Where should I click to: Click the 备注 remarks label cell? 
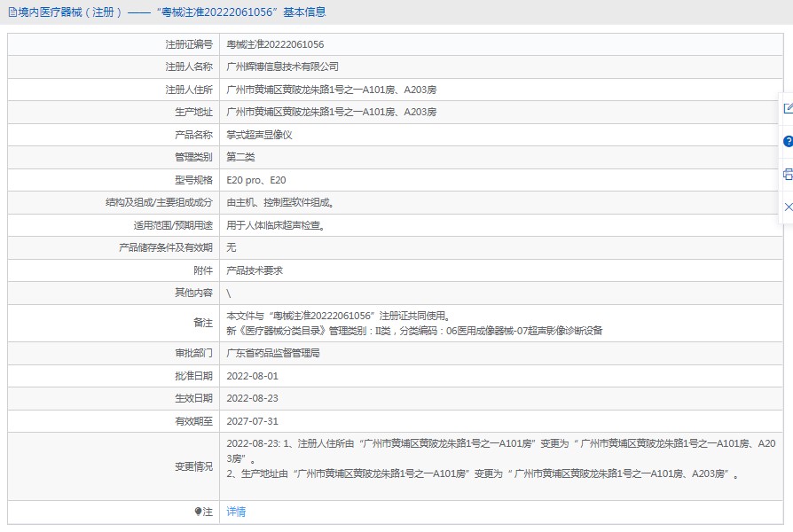point(203,323)
